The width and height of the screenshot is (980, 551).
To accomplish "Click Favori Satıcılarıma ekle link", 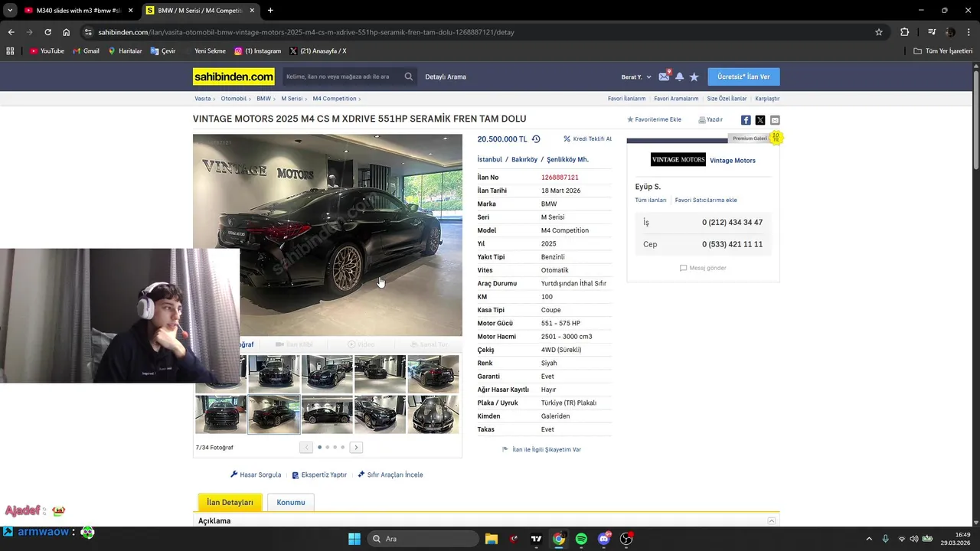I will (x=706, y=200).
